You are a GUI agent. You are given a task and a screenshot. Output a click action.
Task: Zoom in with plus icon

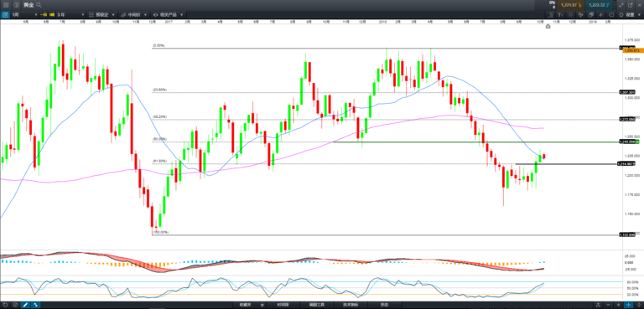[619, 305]
